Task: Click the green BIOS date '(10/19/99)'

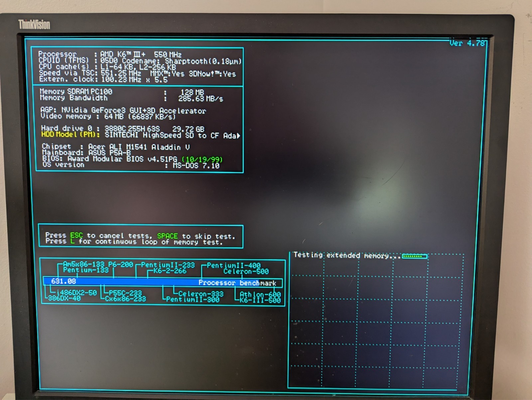Action: pos(202,159)
